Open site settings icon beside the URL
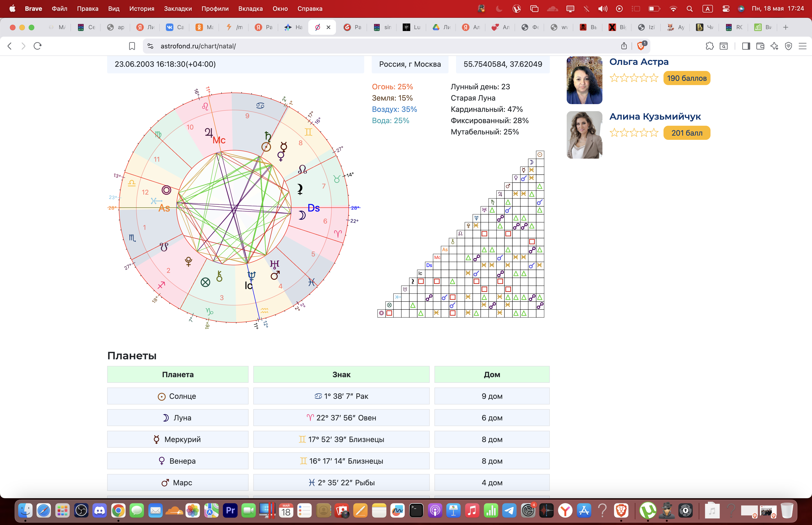 click(150, 46)
